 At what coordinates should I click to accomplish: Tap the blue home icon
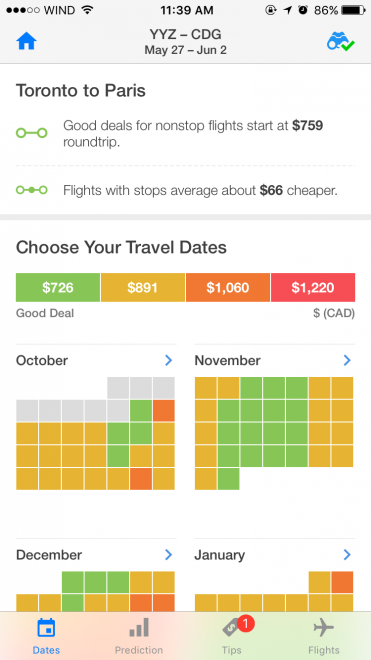pos(26,42)
